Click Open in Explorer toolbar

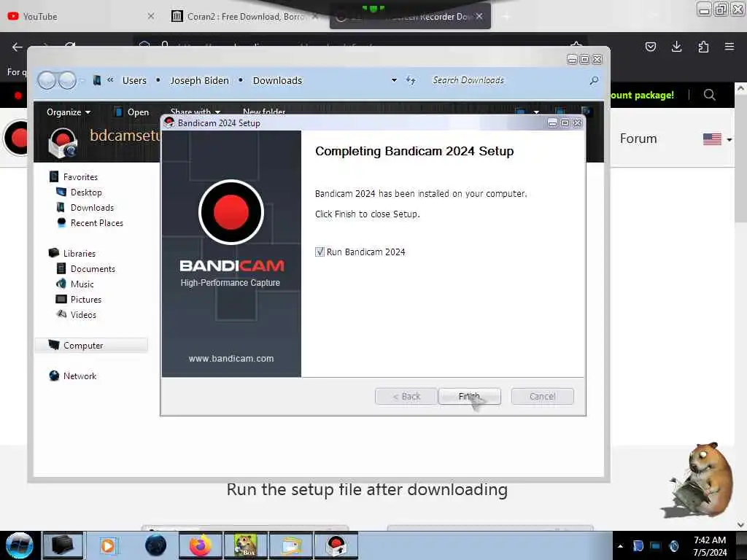pyautogui.click(x=132, y=112)
